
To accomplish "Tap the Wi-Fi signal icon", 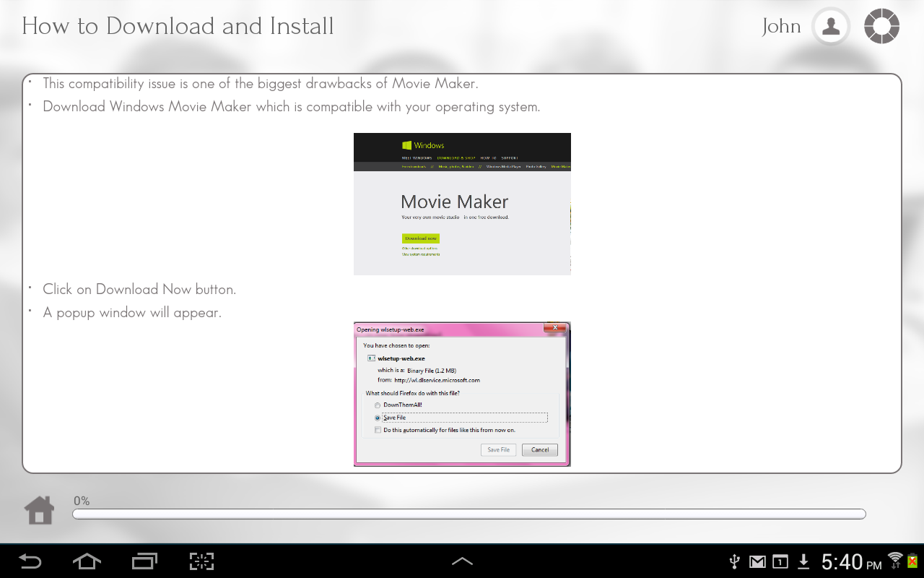I will [x=895, y=560].
